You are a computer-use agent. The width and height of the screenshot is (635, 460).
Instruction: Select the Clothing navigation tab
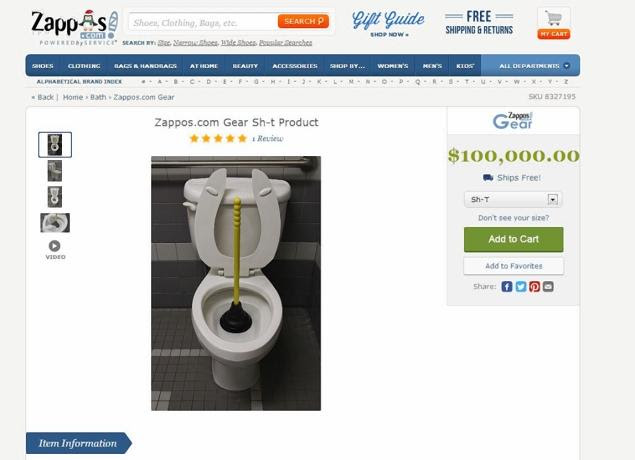click(84, 66)
